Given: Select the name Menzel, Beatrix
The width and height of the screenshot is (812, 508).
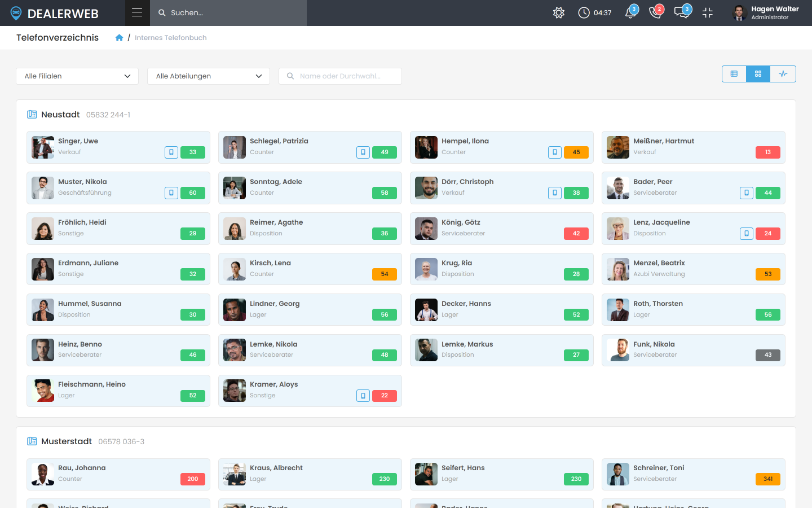Looking at the screenshot, I should pyautogui.click(x=659, y=263).
